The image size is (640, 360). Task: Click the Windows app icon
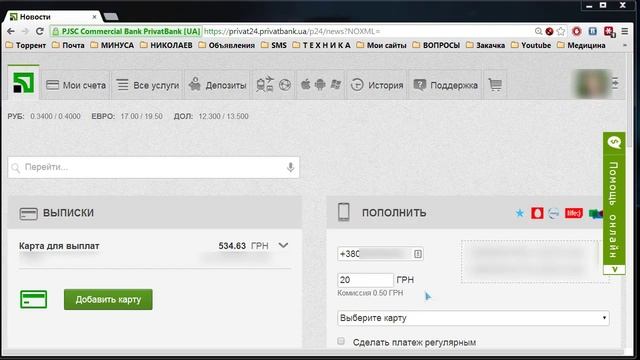point(336,84)
